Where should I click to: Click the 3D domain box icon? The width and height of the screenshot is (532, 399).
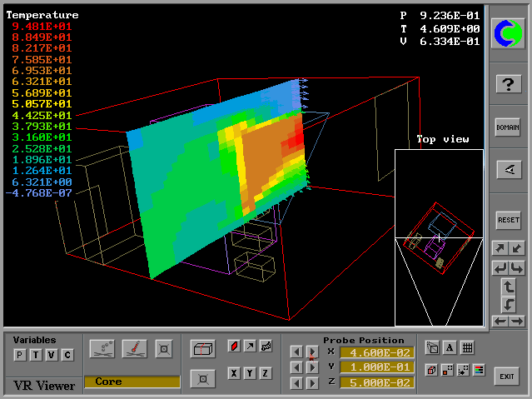201,347
